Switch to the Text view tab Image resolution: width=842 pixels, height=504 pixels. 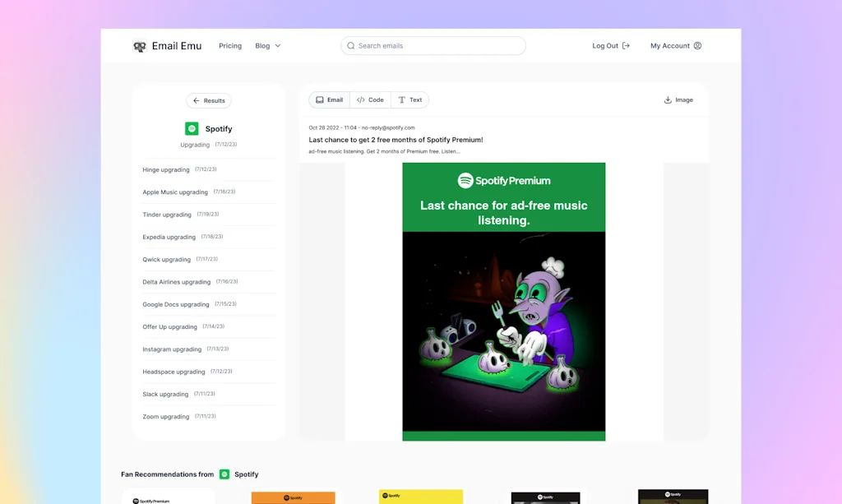coord(409,100)
